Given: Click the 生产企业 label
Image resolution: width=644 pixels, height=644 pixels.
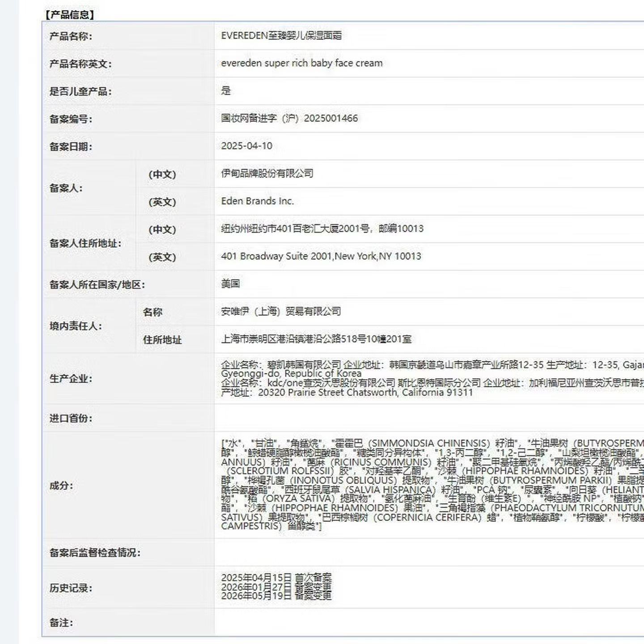Looking at the screenshot, I should point(71,379).
